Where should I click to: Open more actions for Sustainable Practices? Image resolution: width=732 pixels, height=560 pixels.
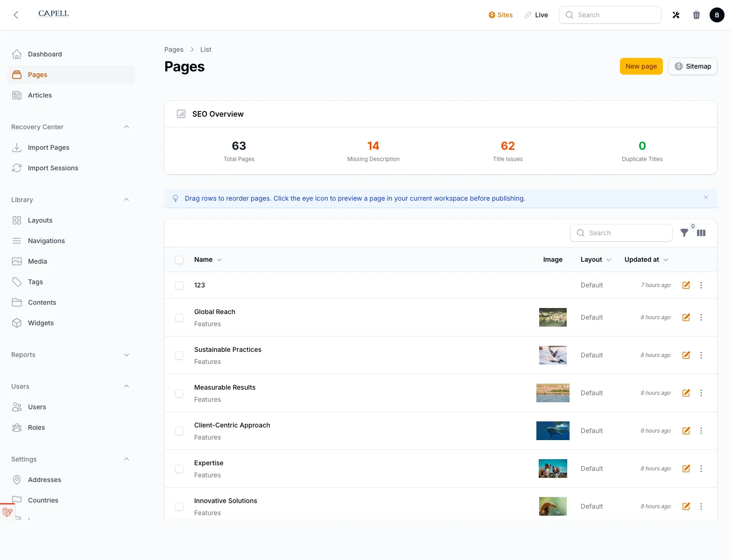point(701,355)
